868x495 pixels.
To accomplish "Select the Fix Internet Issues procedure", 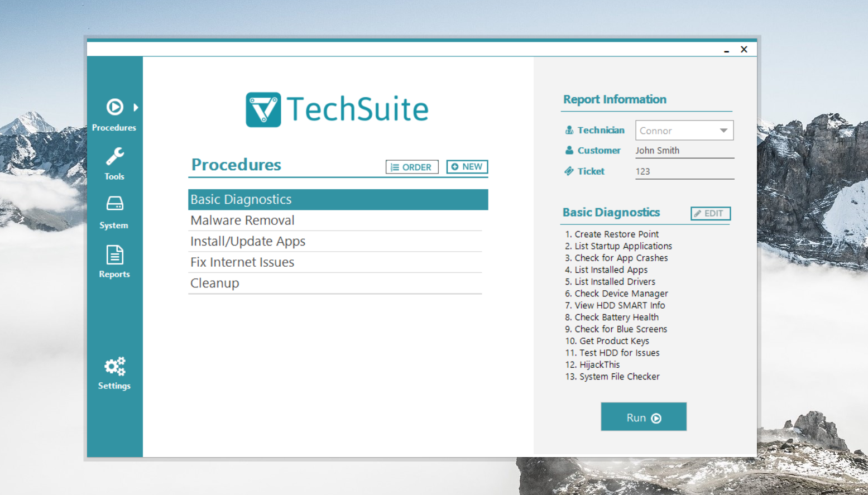I will pyautogui.click(x=335, y=262).
